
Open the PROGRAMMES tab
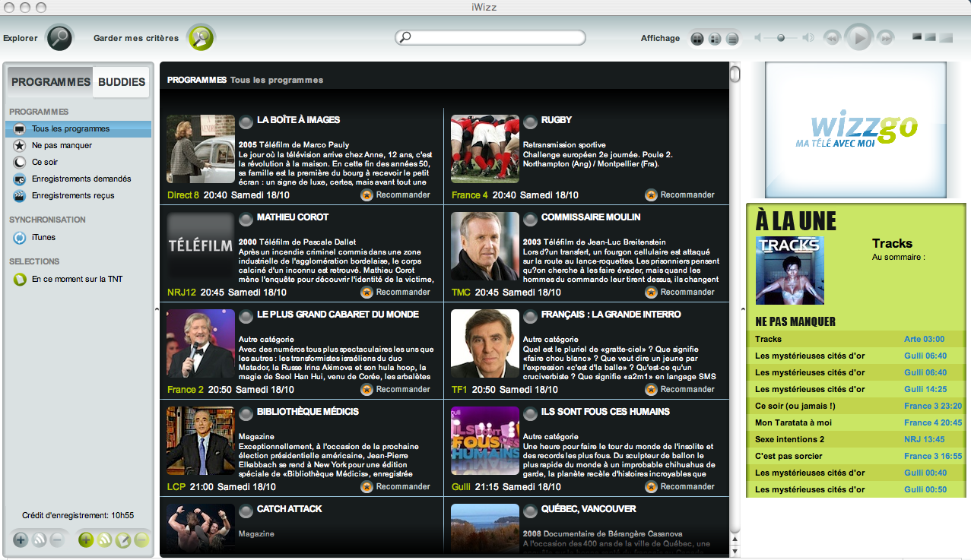(51, 82)
